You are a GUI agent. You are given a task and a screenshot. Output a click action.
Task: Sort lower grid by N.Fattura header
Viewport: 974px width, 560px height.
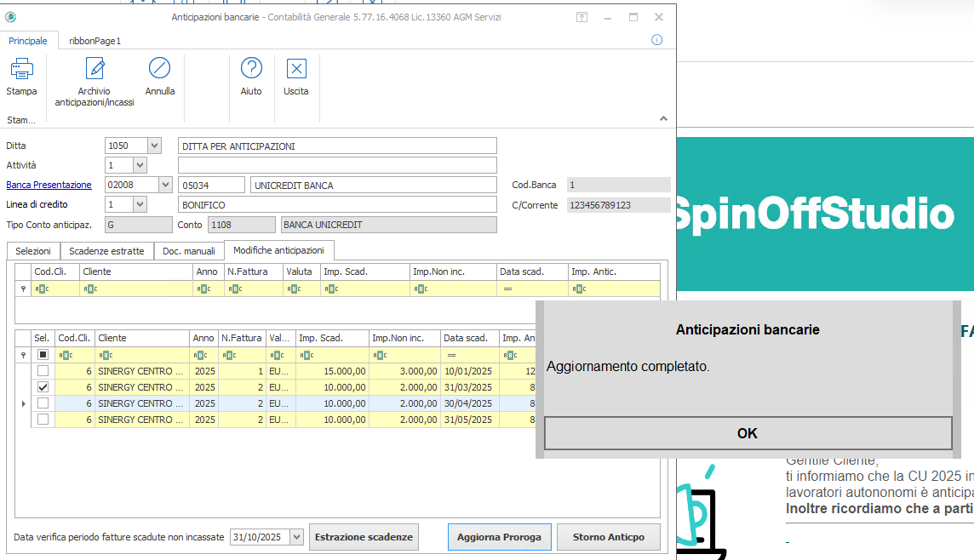click(243, 339)
